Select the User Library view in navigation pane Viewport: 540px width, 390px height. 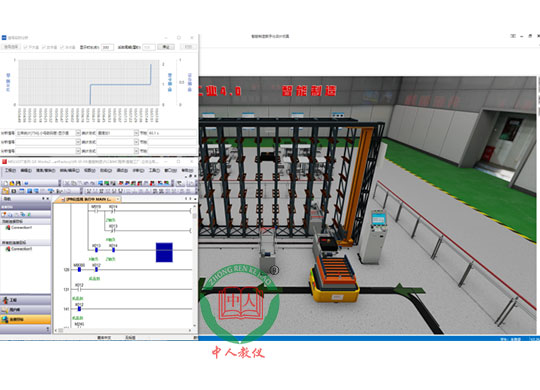pos(25,310)
